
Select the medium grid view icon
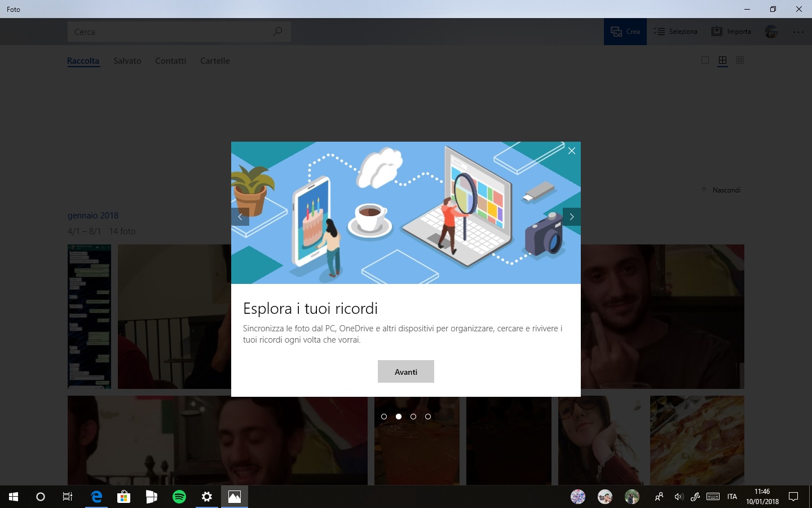(x=722, y=60)
